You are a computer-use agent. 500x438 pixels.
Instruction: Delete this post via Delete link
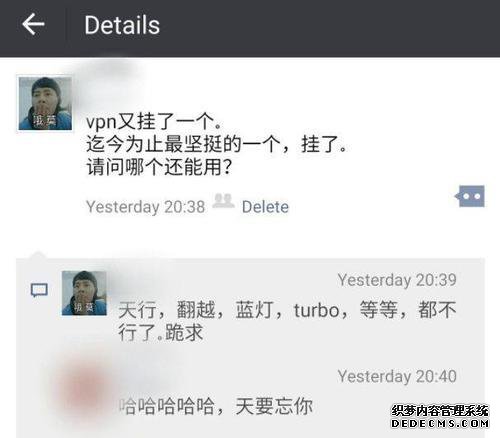click(x=265, y=207)
